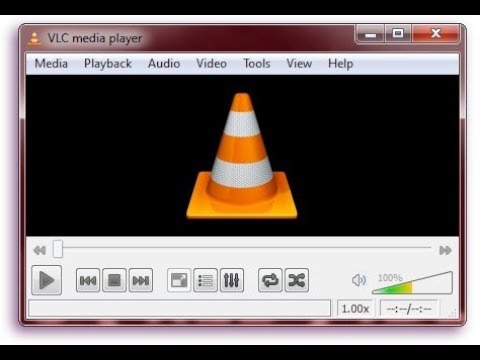Click the Play button
This screenshot has height=360, width=480.
47,280
